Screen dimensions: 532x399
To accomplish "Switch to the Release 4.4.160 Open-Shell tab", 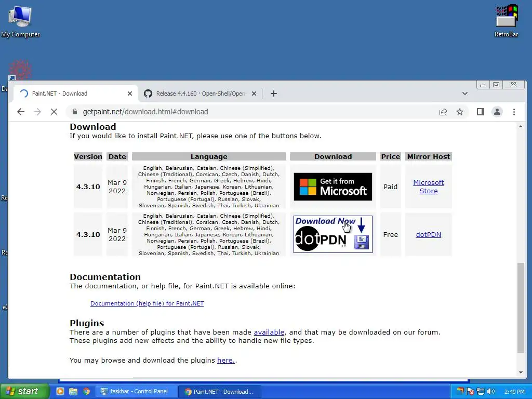I will tap(200, 94).
